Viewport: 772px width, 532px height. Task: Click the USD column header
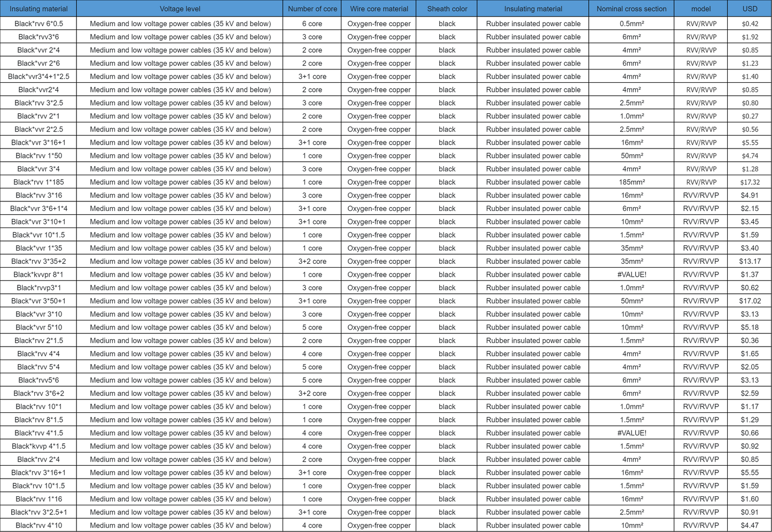tap(750, 9)
